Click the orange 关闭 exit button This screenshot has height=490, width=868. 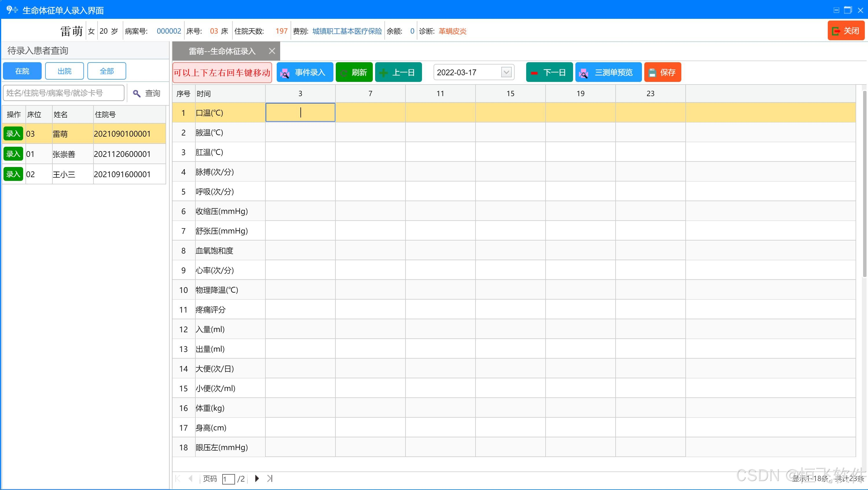pyautogui.click(x=845, y=31)
